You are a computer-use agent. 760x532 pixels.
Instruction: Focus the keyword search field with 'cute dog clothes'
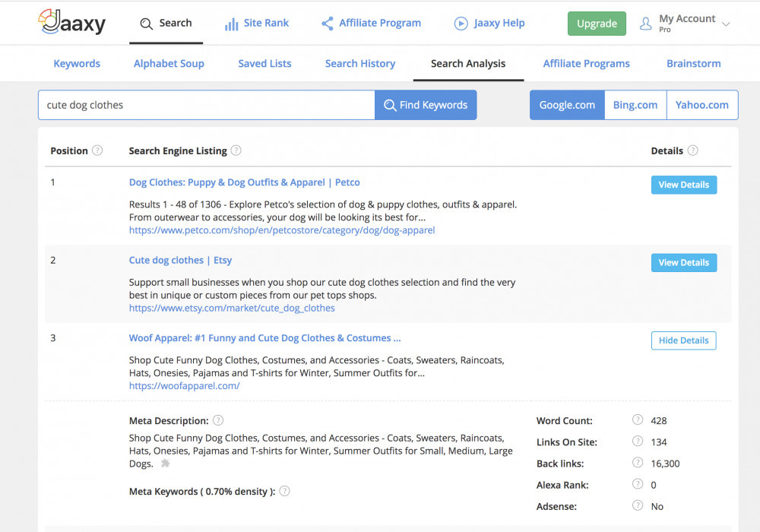tap(207, 105)
